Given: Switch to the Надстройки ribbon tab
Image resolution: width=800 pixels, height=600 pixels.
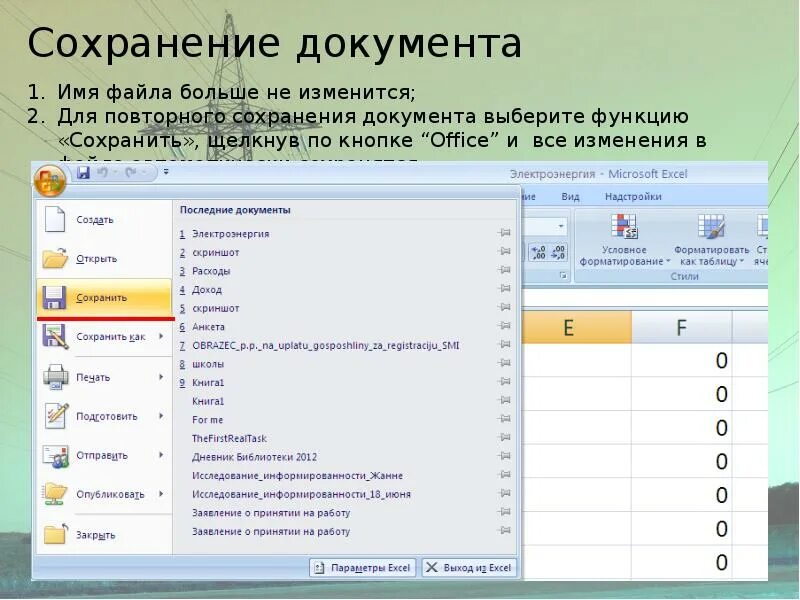Looking at the screenshot, I should (633, 196).
